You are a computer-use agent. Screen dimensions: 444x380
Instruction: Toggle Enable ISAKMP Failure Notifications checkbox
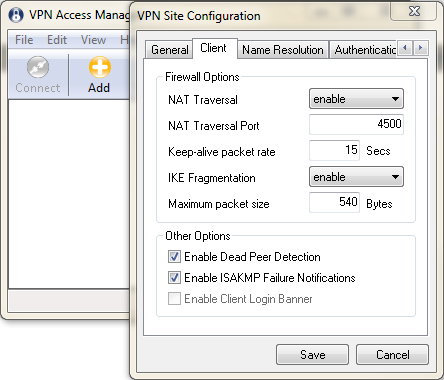pos(174,278)
